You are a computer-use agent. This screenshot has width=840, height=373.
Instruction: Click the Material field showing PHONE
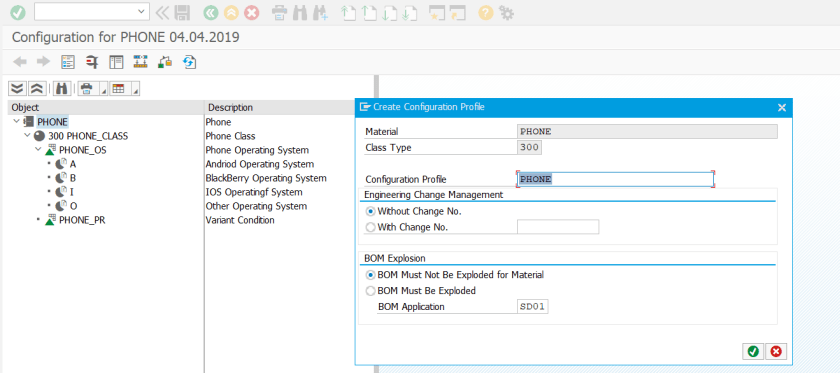[x=647, y=131]
